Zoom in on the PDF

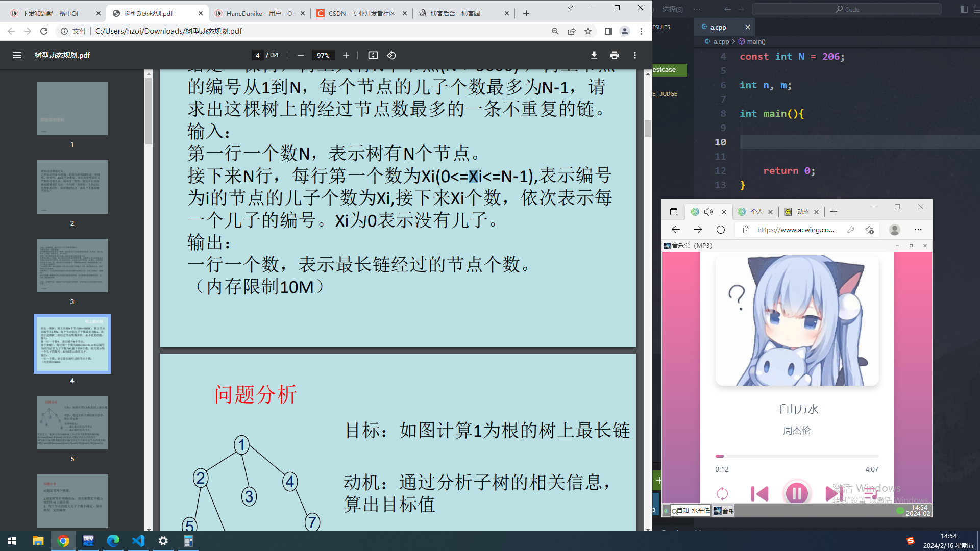click(x=346, y=55)
